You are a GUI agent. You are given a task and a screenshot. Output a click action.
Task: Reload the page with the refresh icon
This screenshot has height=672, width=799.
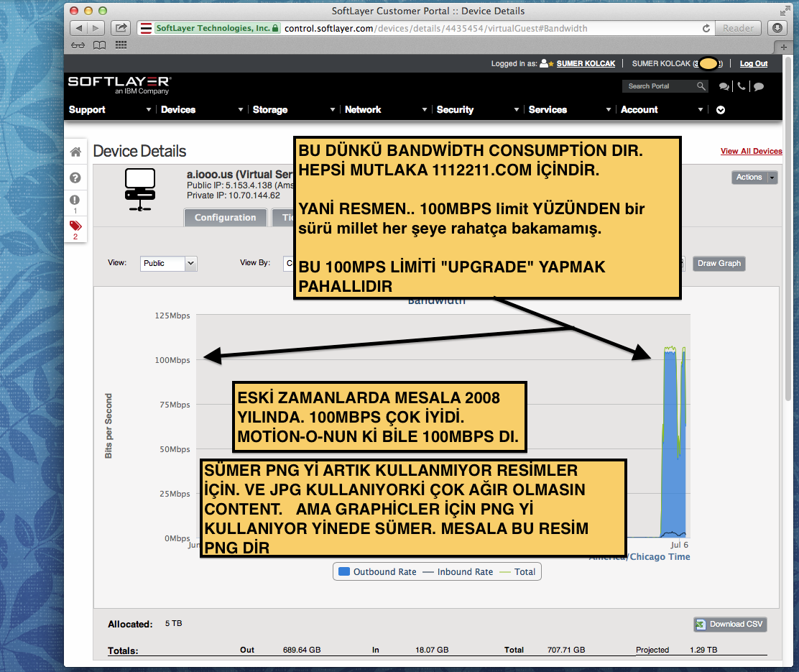(706, 29)
